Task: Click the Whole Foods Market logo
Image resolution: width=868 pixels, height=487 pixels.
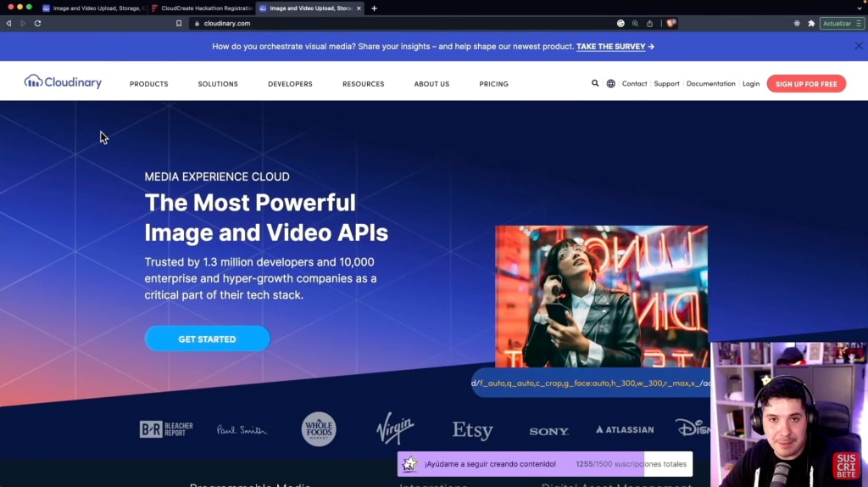Action: pos(319,428)
